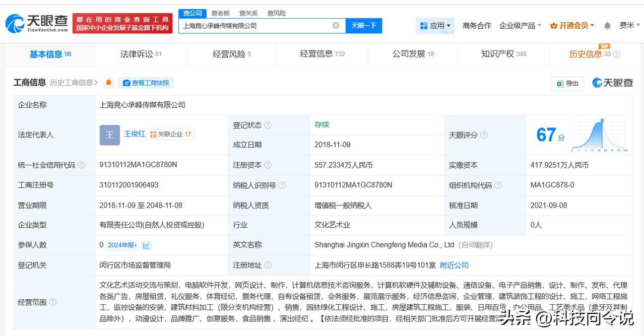Screen dimensions: 644x336
Task: Open legal representative 王俊红 link
Action: point(135,134)
